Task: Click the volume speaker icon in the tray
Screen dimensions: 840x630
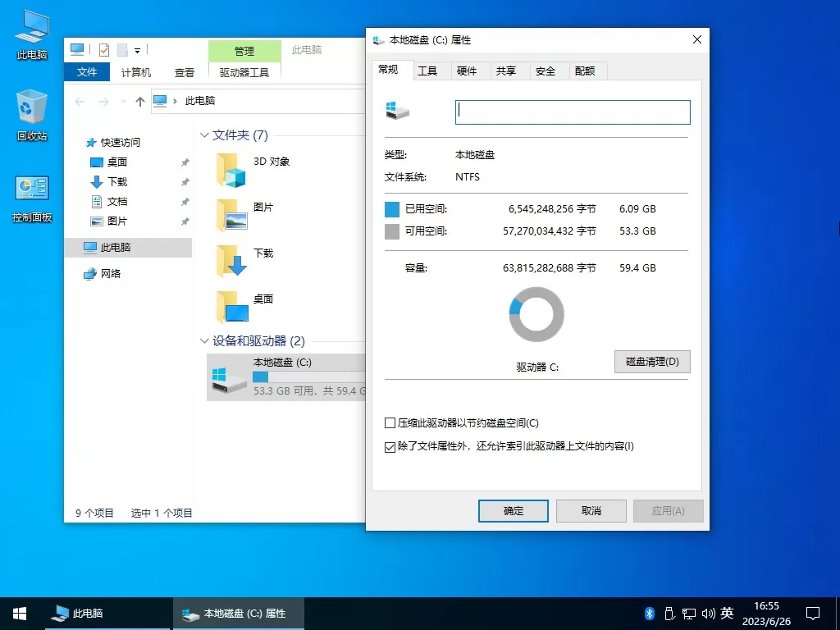Action: click(x=707, y=613)
